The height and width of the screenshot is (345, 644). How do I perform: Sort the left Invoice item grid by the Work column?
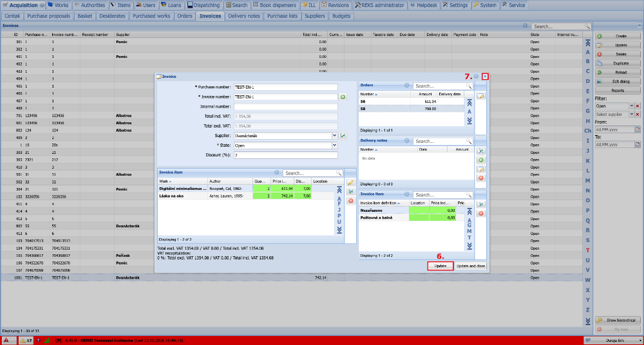pyautogui.click(x=183, y=181)
